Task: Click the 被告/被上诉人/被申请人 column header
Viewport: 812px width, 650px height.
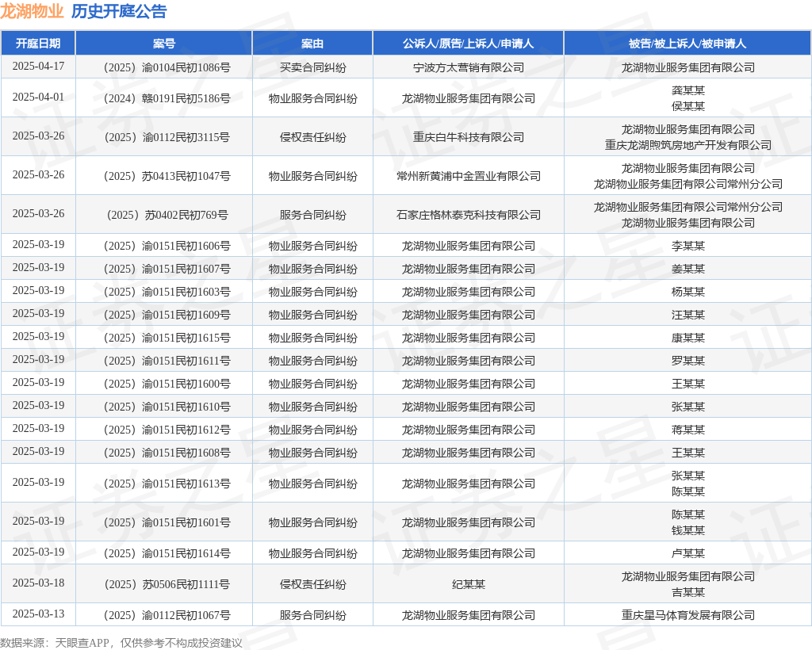Action: point(688,44)
